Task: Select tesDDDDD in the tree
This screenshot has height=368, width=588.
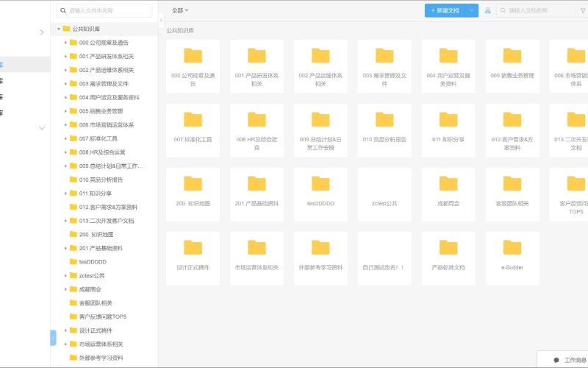Action: tap(93, 262)
